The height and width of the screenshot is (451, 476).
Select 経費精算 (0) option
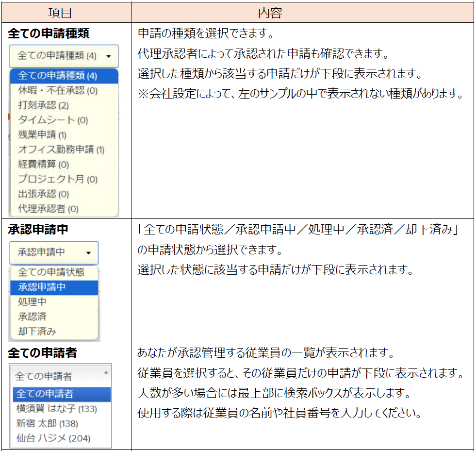point(43,165)
